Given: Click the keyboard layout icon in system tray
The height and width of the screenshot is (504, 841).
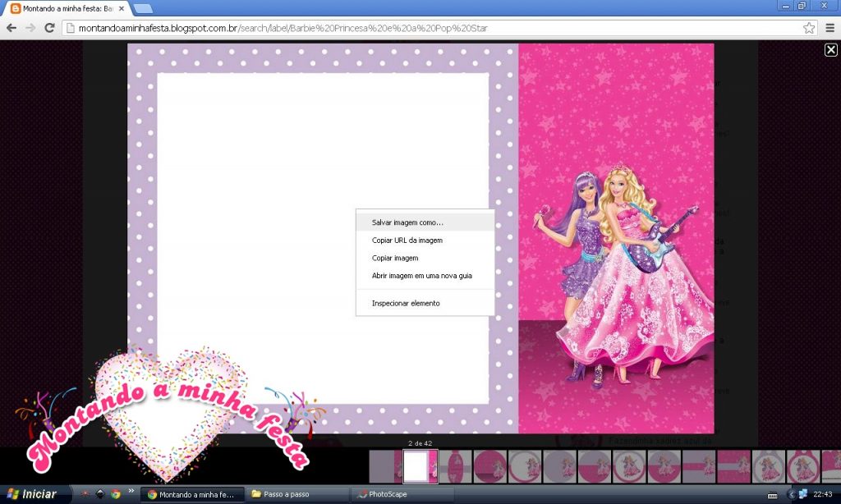Looking at the screenshot, I should [x=772, y=495].
